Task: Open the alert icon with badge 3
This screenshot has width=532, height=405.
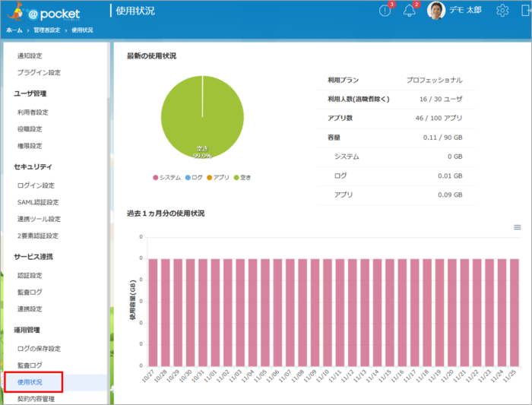Action: (385, 11)
